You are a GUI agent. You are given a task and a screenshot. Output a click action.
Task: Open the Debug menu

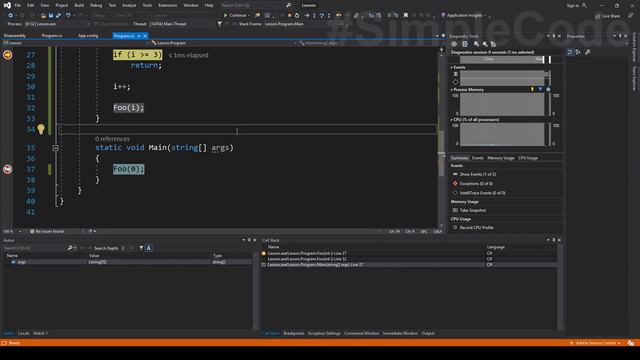96,5
